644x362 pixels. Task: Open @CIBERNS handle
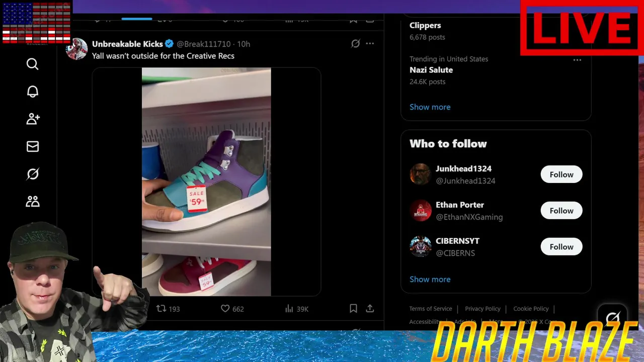[x=455, y=253]
